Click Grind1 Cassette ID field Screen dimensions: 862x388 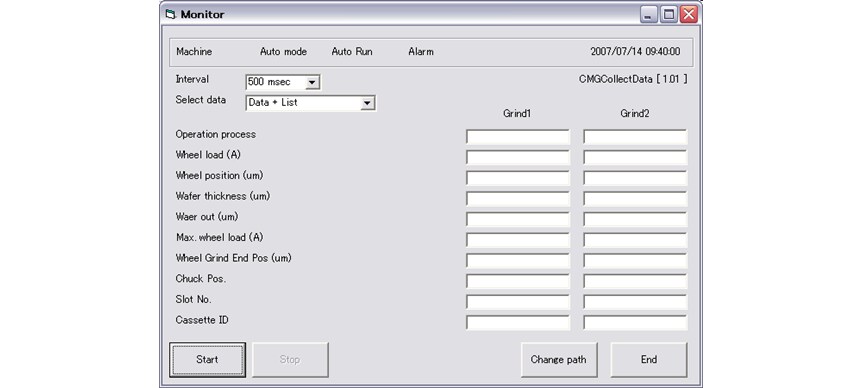(518, 323)
